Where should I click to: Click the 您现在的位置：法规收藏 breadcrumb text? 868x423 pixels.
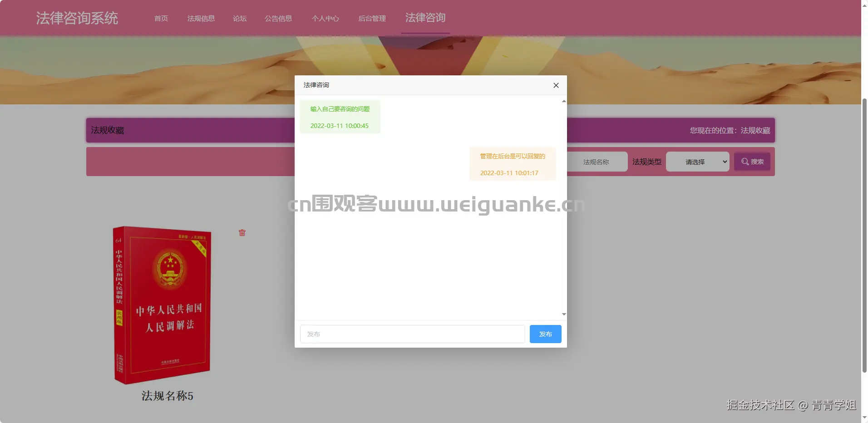[x=730, y=130]
